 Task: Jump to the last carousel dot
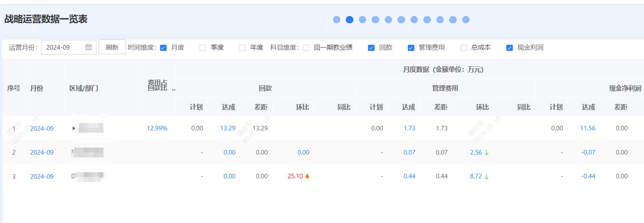466,20
